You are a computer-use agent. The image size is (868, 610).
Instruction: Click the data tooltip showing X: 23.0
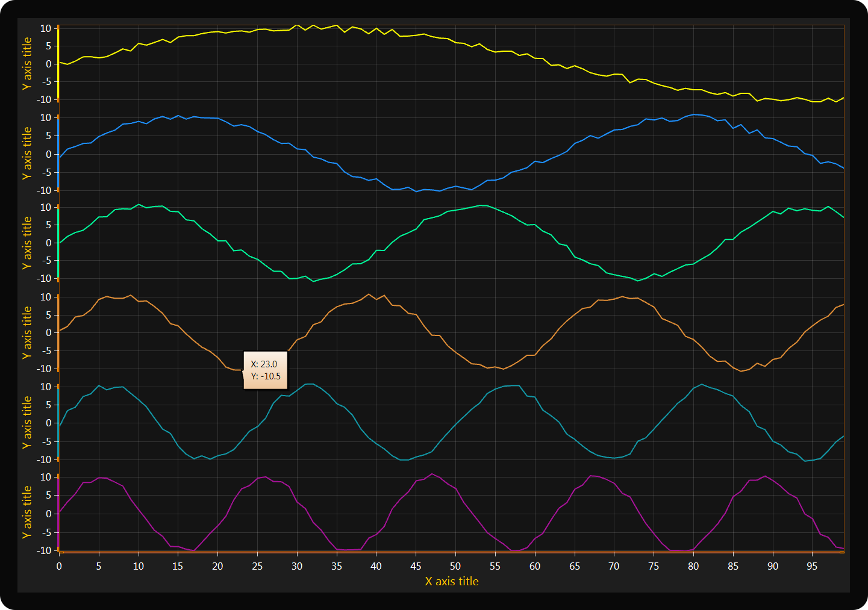(x=265, y=370)
